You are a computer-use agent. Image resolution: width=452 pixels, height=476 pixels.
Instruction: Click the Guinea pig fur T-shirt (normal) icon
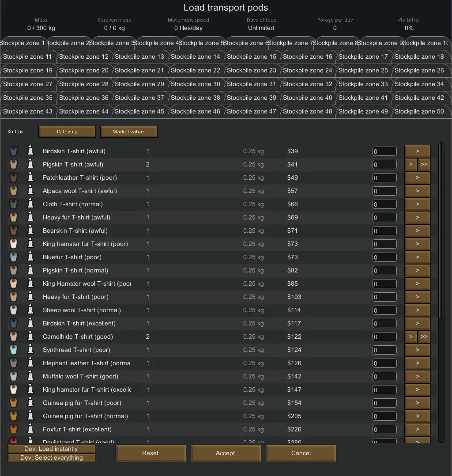click(x=13, y=416)
